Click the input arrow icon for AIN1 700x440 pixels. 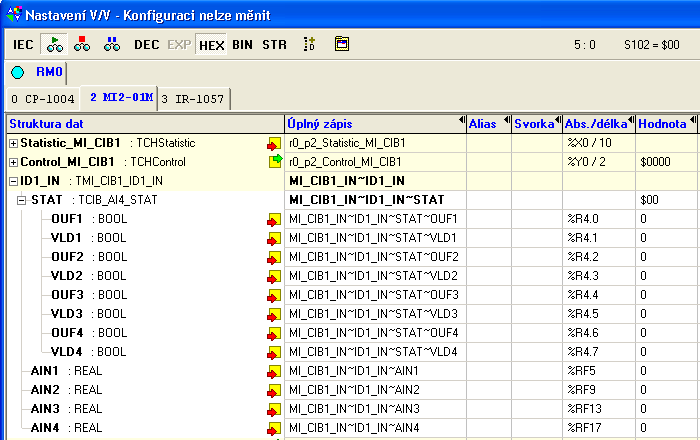point(274,372)
